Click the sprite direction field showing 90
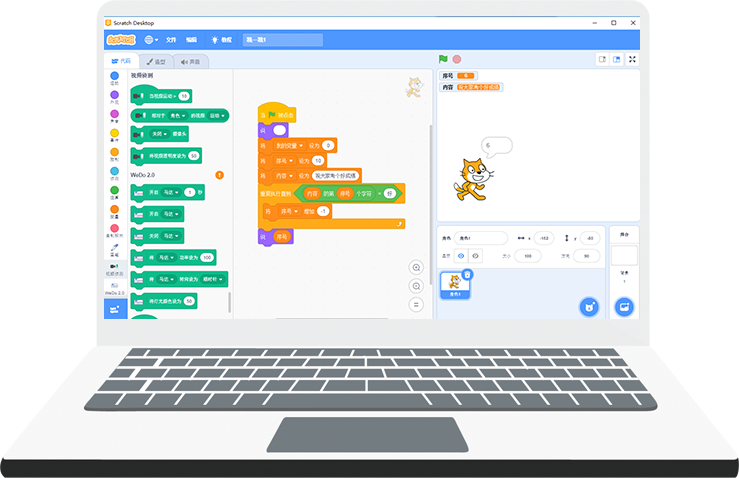This screenshot has width=739, height=478. [x=587, y=256]
